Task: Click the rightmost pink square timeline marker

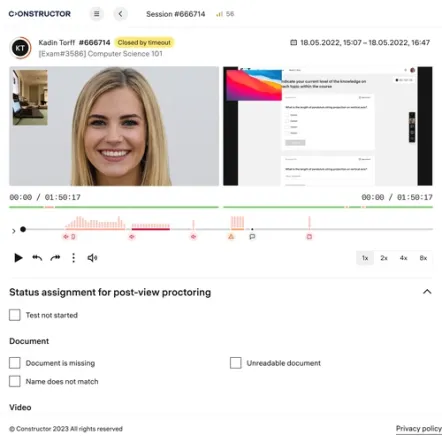Action: tap(309, 237)
